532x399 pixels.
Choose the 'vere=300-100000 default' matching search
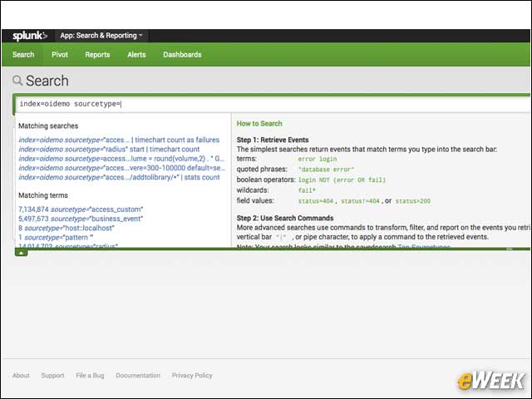point(122,168)
